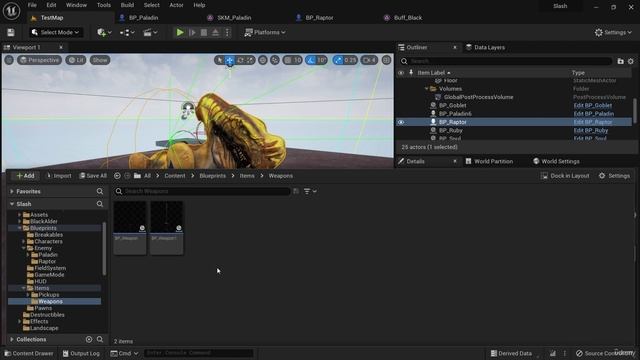Click the Outliner search field
Image resolution: width=640 pixels, height=360 pixels.
point(505,61)
